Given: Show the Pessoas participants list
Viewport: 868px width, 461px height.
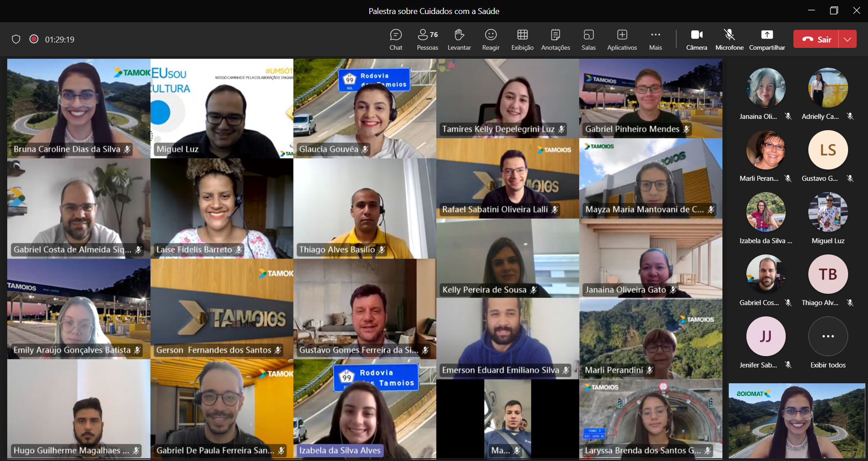Looking at the screenshot, I should [427, 39].
